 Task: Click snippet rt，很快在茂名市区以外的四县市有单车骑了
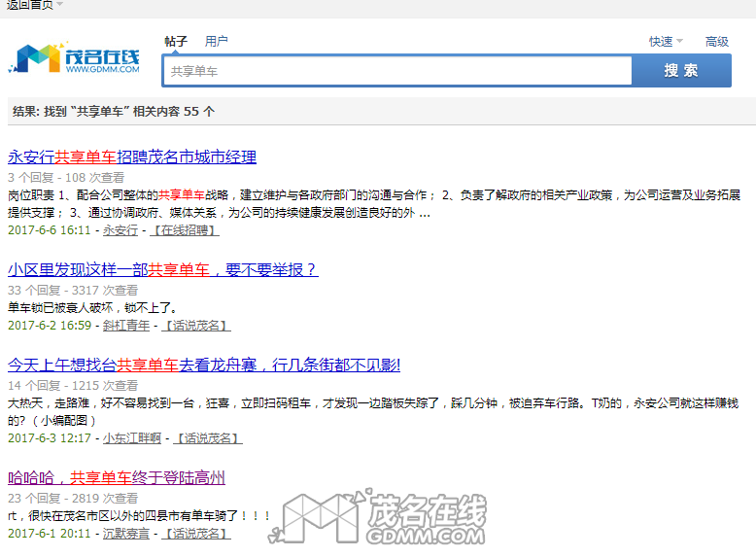coord(139,516)
